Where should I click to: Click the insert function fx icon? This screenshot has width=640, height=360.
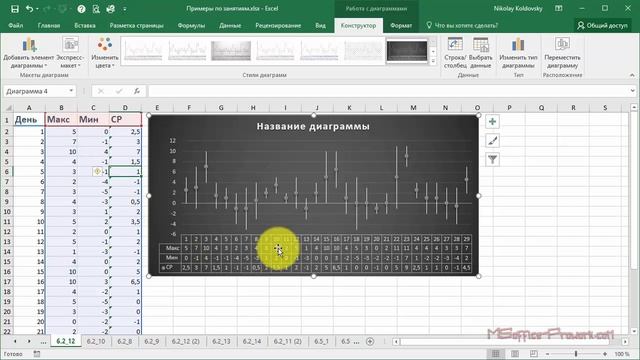(x=137, y=91)
